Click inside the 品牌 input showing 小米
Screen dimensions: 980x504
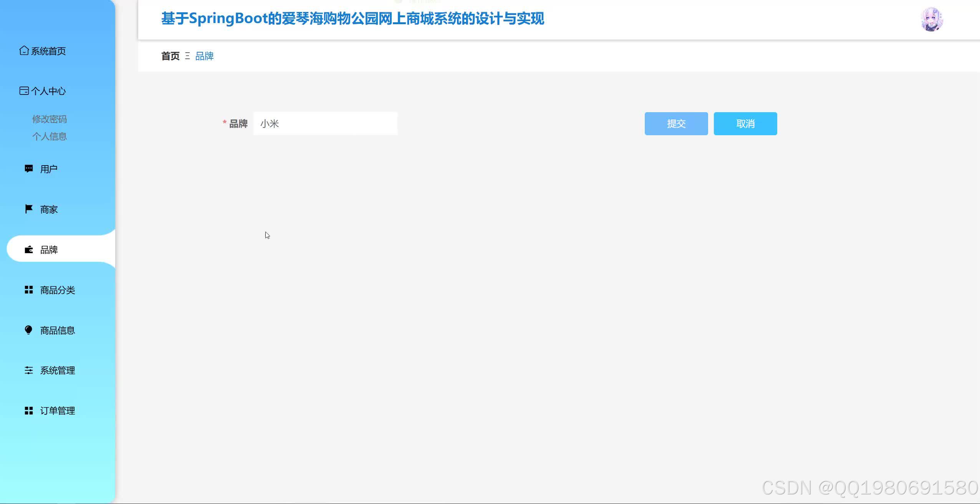click(x=325, y=123)
